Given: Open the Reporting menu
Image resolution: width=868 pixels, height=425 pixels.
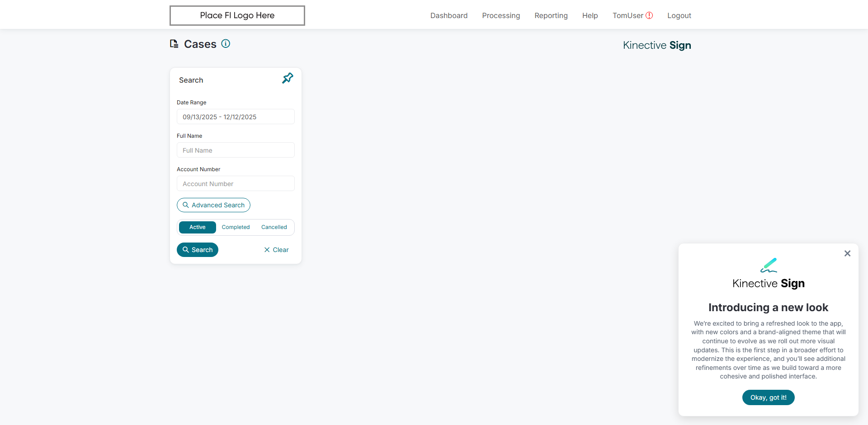Looking at the screenshot, I should click(551, 15).
